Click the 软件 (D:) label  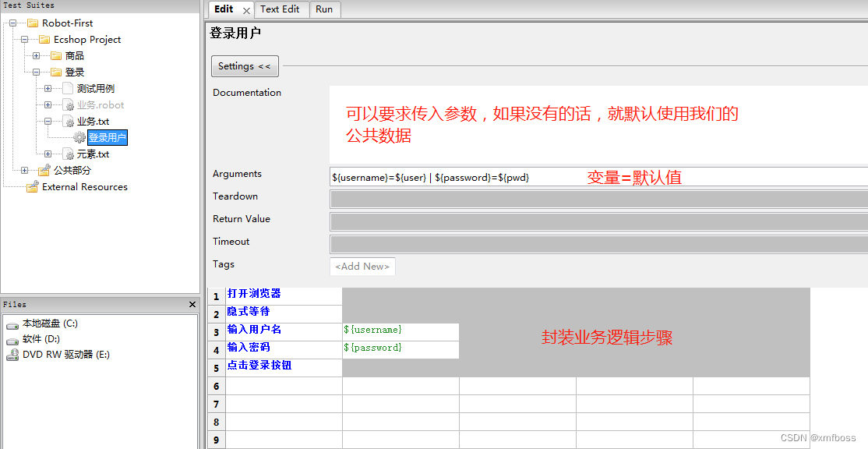41,339
